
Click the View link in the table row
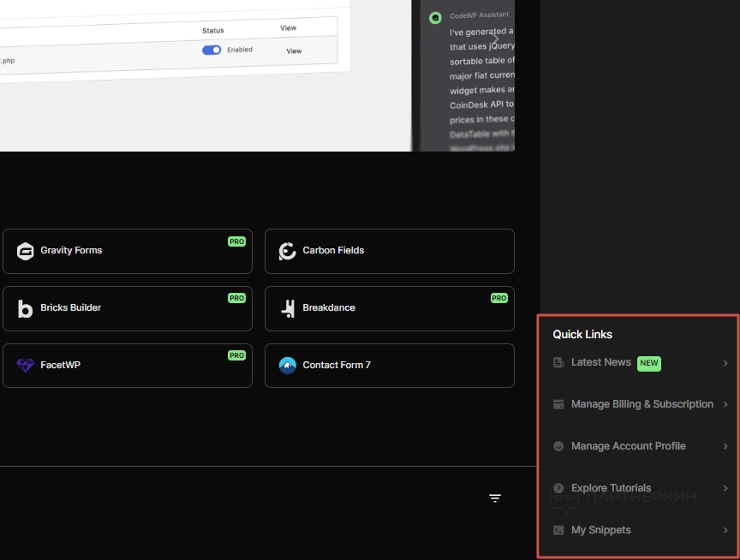[294, 51]
